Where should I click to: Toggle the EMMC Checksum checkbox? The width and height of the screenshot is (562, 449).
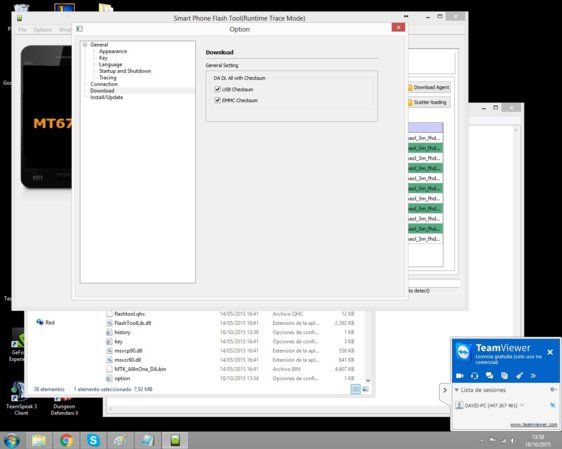[x=217, y=100]
